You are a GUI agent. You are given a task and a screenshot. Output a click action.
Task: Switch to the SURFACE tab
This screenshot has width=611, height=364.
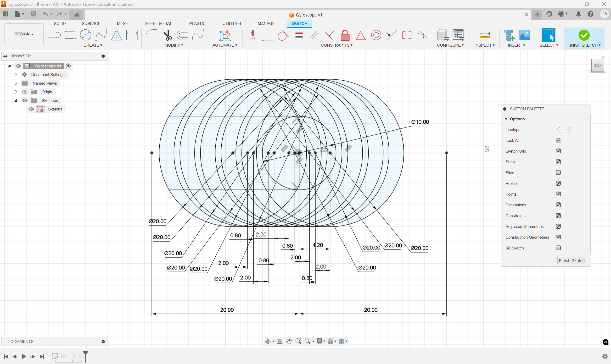point(91,23)
